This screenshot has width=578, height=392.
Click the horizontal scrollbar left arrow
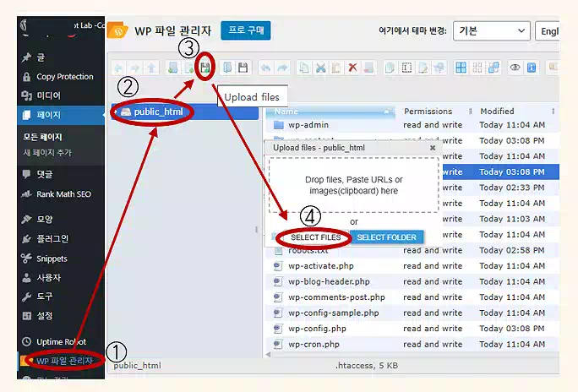[269, 355]
